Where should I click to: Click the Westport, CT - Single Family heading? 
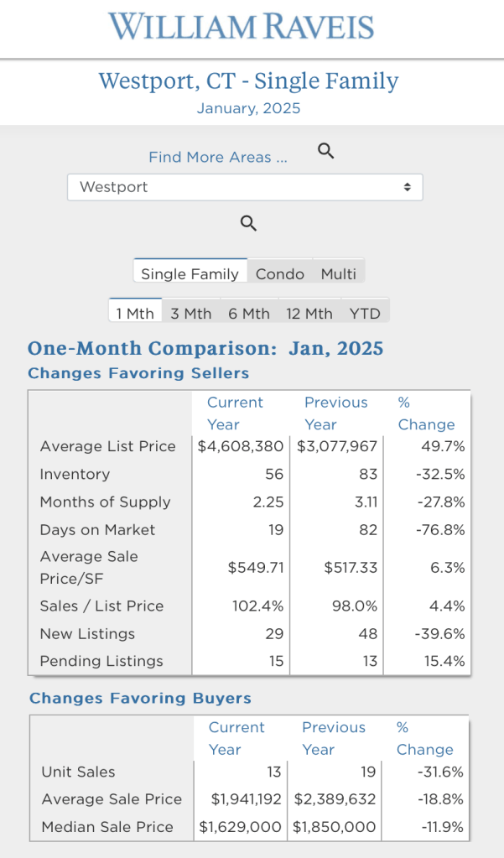[248, 81]
